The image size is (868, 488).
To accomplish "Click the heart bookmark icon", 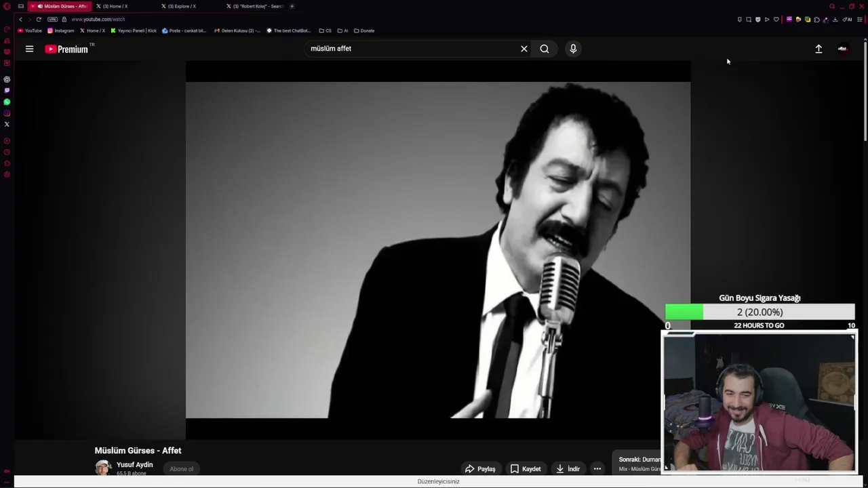I will click(x=776, y=20).
